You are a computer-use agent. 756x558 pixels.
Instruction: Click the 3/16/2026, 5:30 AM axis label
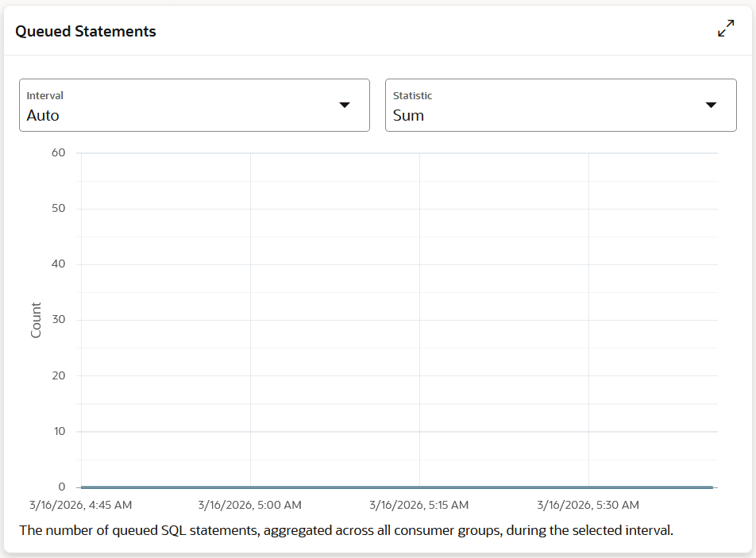tap(588, 505)
